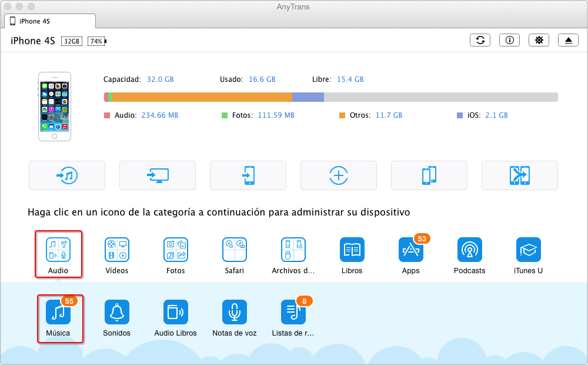Click the 74% battery indicator
The width and height of the screenshot is (588, 365).
[97, 41]
